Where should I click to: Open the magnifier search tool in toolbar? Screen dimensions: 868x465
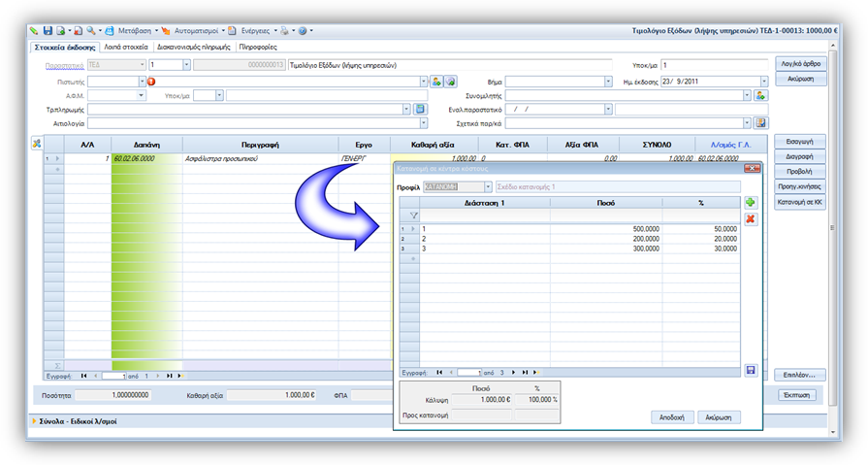(91, 30)
